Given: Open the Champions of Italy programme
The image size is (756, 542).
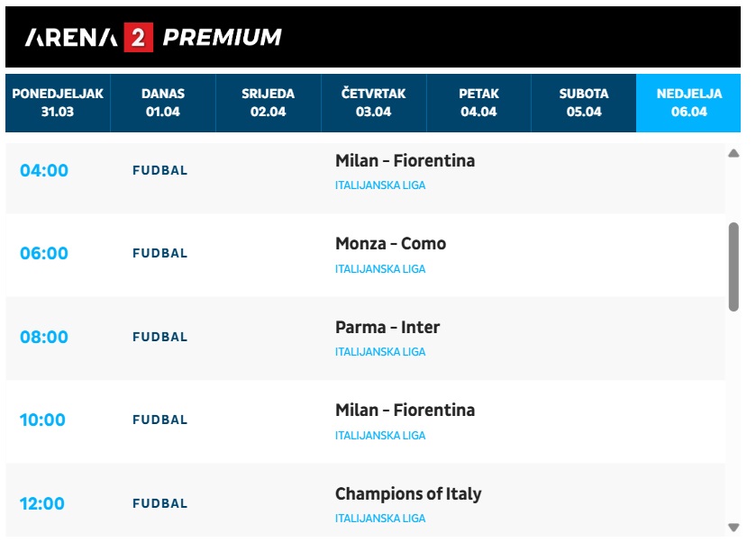Looking at the screenshot, I should (x=408, y=493).
